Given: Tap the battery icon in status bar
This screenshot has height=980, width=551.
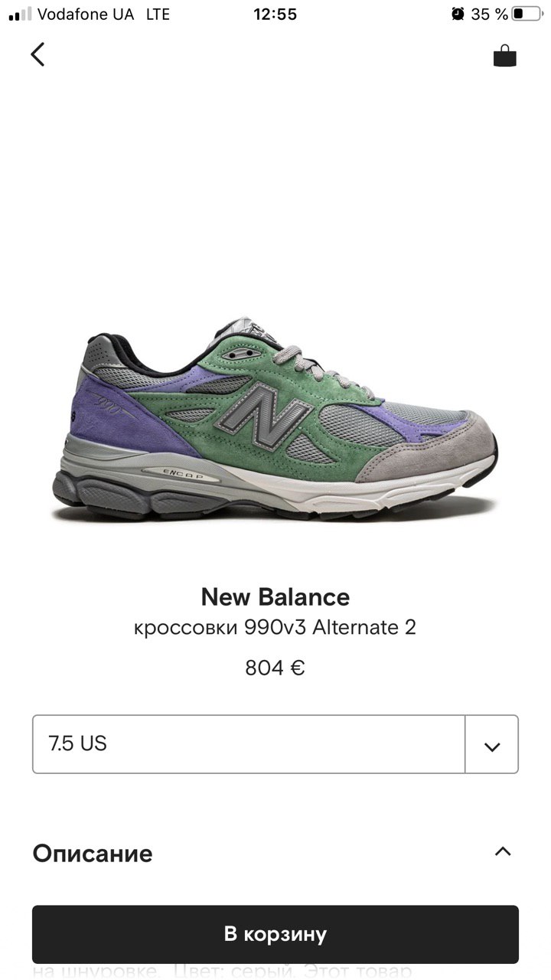Looking at the screenshot, I should [527, 14].
